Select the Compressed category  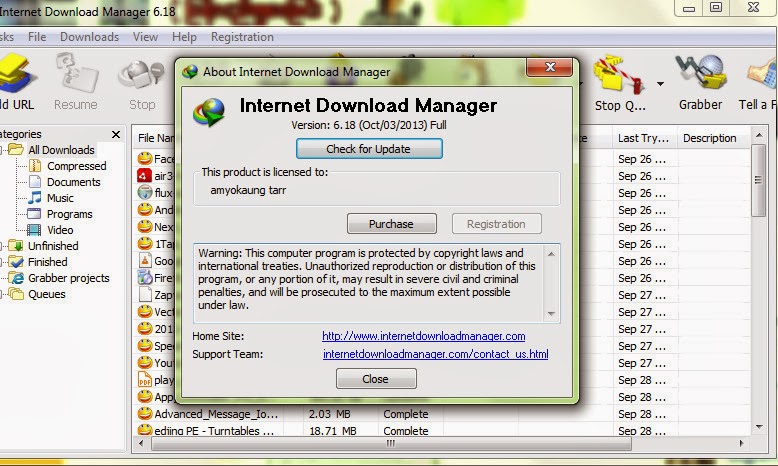pyautogui.click(x=76, y=166)
